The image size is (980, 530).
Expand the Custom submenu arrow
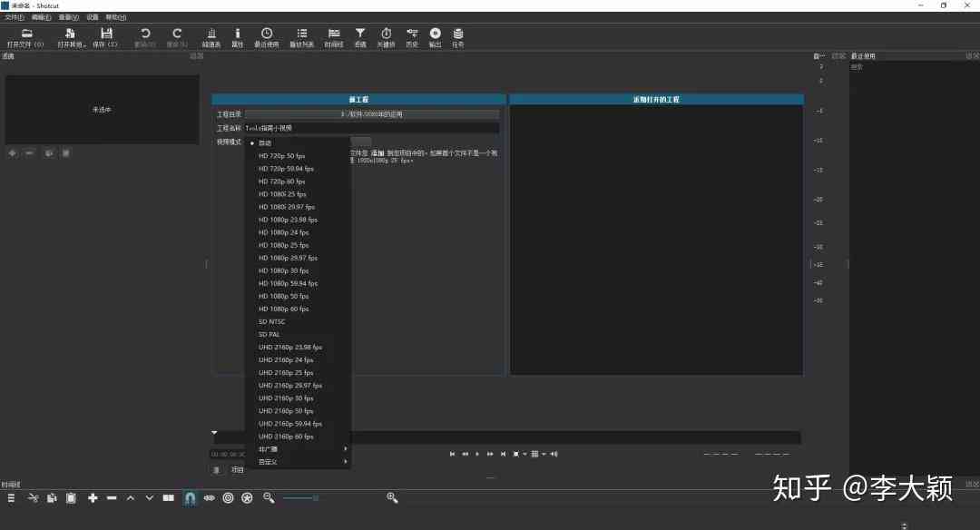coord(346,462)
